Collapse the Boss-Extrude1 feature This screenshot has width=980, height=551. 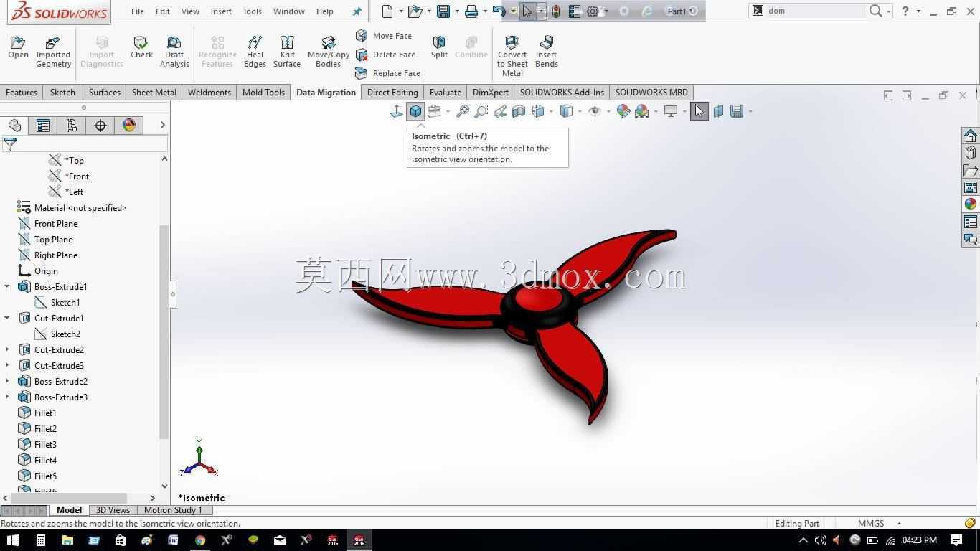click(7, 286)
